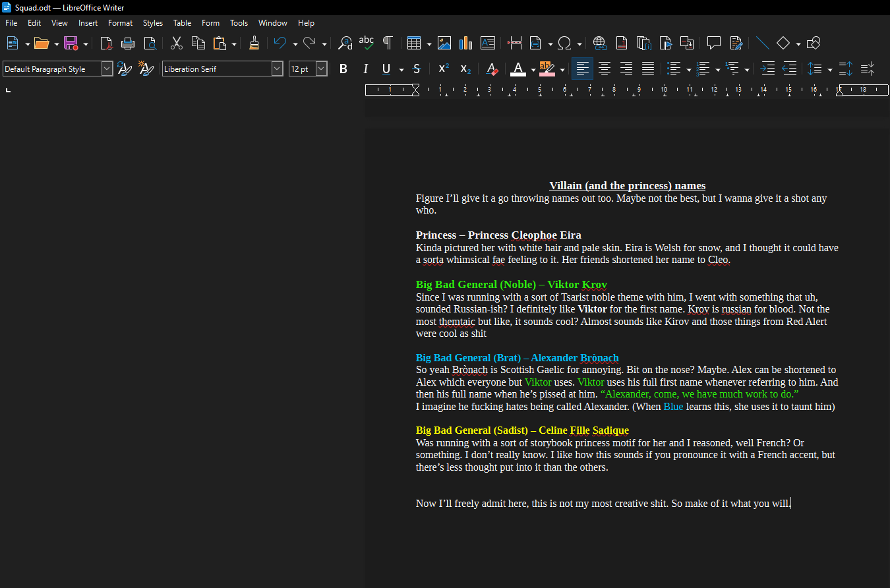
Task: Open the line spacing options
Action: point(815,69)
